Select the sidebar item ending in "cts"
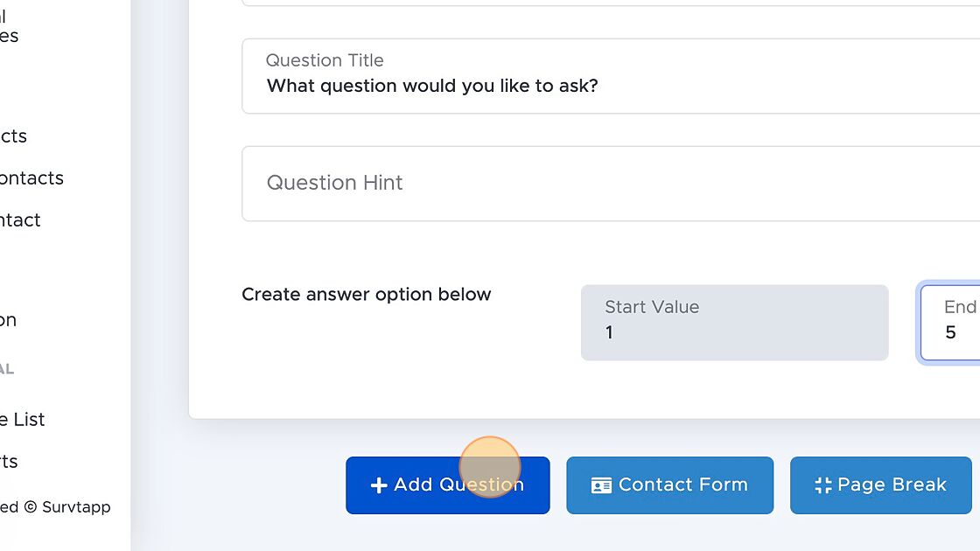The height and width of the screenshot is (551, 980). (13, 136)
